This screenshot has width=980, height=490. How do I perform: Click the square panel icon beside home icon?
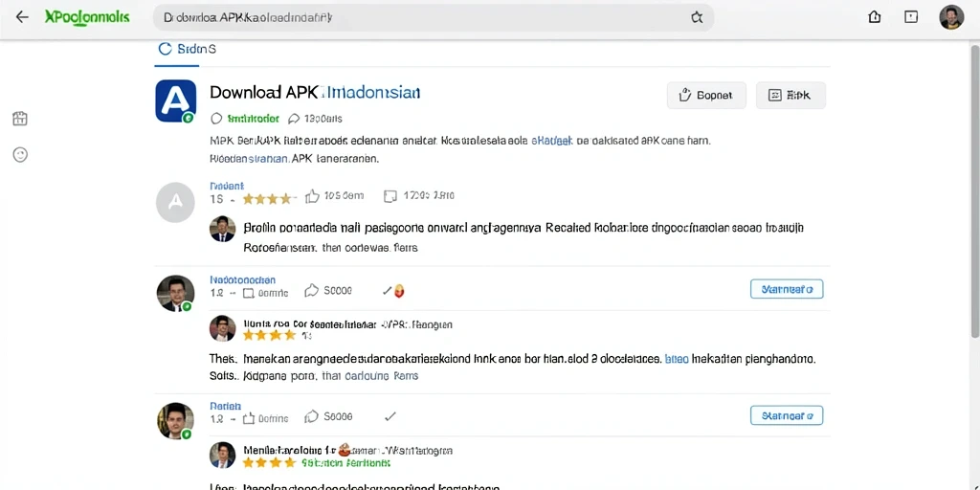(x=911, y=17)
